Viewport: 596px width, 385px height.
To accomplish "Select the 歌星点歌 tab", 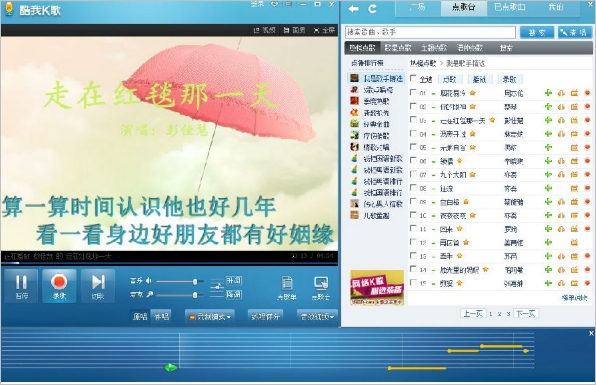I will (x=398, y=48).
